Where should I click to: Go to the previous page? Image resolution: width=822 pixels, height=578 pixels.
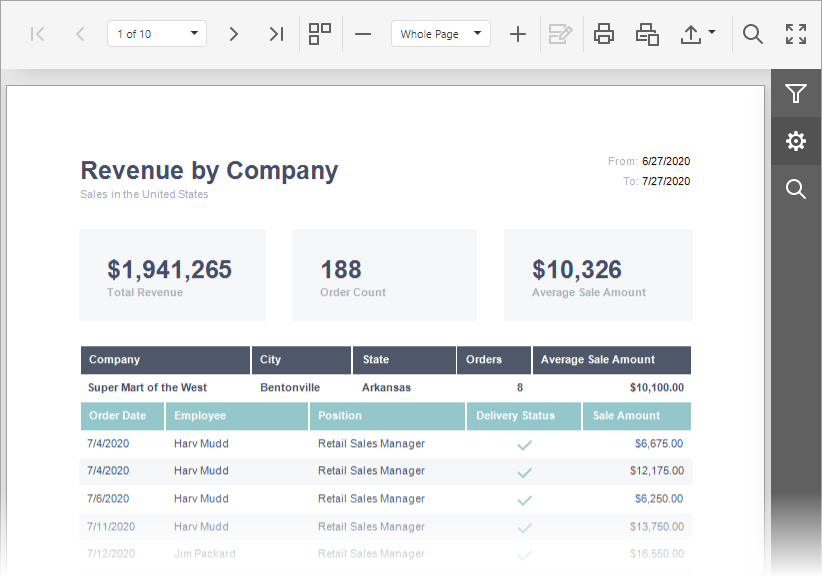pyautogui.click(x=80, y=34)
